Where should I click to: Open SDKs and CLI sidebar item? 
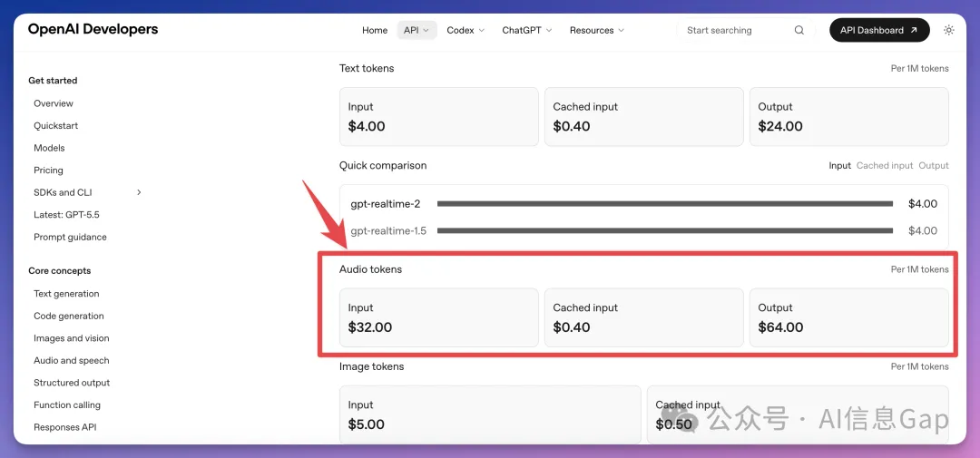pyautogui.click(x=64, y=192)
